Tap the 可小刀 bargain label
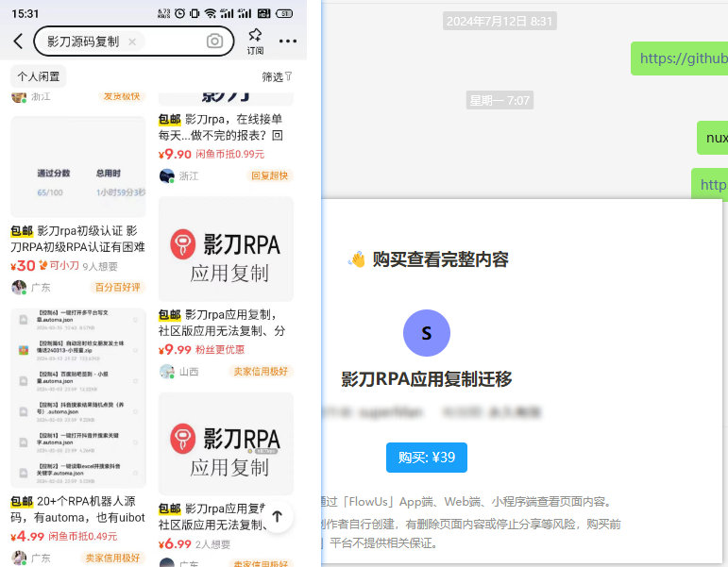Viewport: 728px width, 567px height. click(59, 265)
